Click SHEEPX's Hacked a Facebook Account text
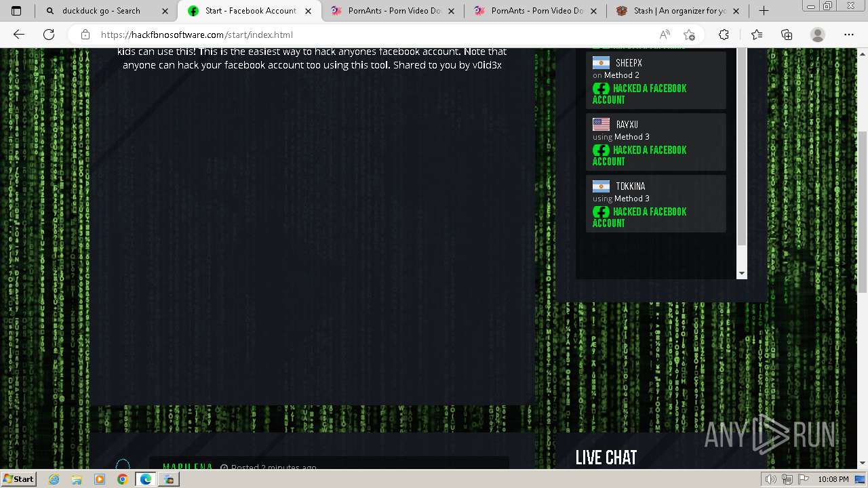 click(640, 94)
